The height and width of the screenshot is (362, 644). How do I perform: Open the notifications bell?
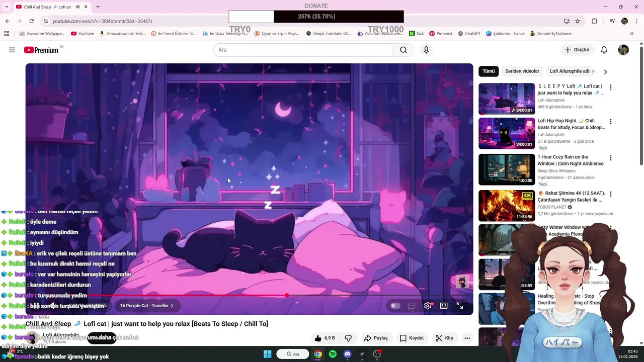coord(604,50)
